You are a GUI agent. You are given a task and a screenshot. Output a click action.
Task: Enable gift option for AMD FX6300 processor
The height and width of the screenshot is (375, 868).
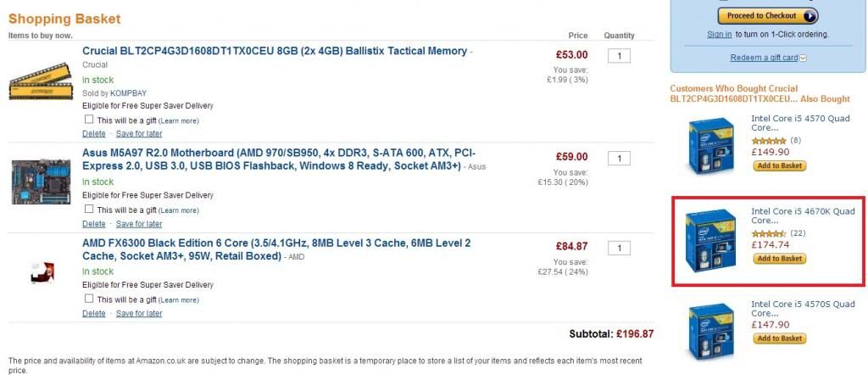pos(89,299)
